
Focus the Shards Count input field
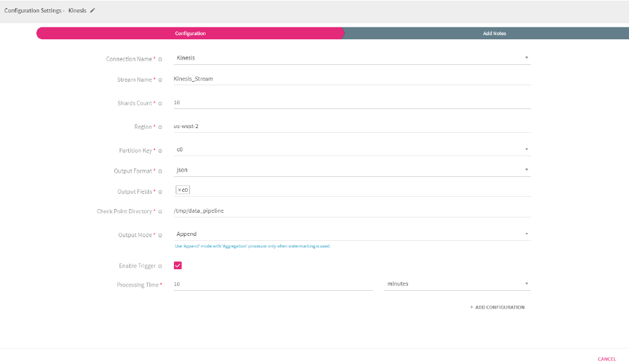[352, 102]
